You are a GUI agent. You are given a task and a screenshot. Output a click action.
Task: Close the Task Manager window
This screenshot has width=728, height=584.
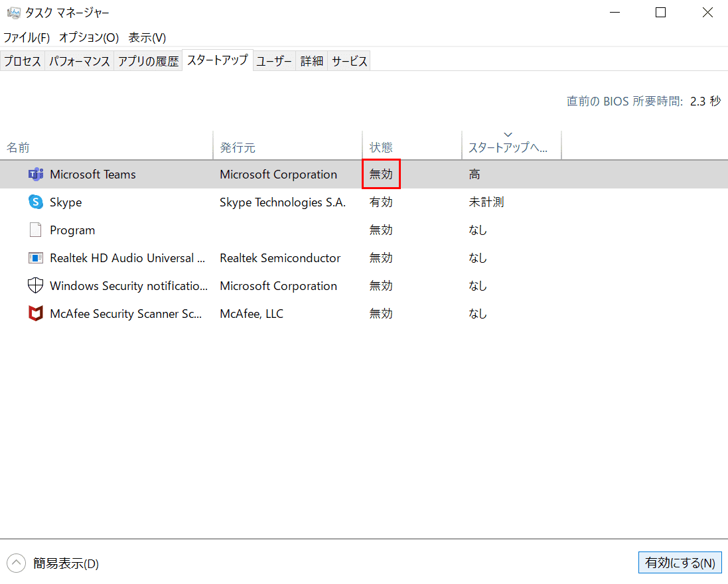tap(707, 13)
